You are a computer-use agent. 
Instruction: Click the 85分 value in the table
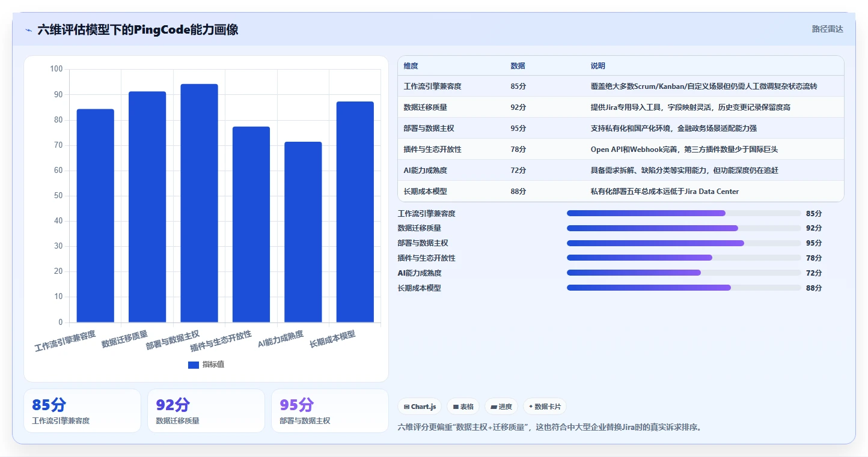[x=518, y=86]
